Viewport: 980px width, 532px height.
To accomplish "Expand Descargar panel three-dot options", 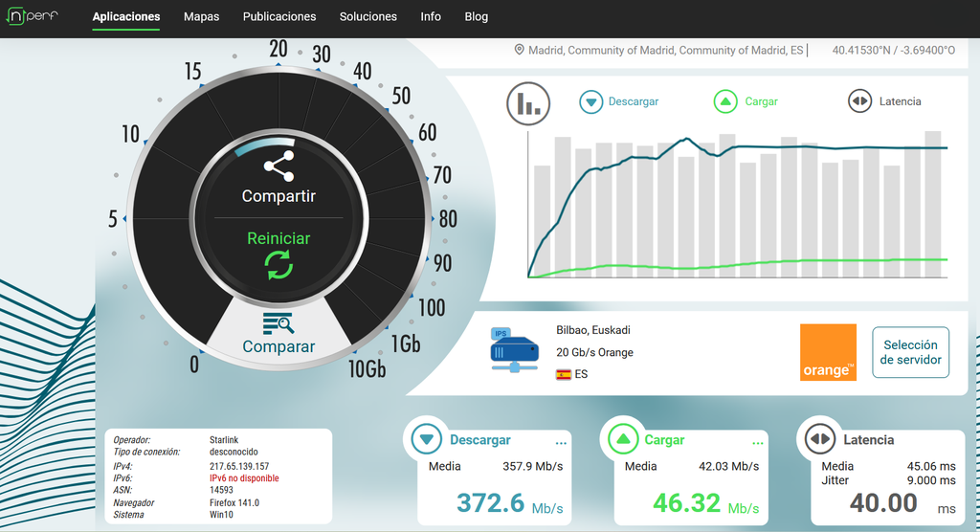I will pyautogui.click(x=561, y=443).
